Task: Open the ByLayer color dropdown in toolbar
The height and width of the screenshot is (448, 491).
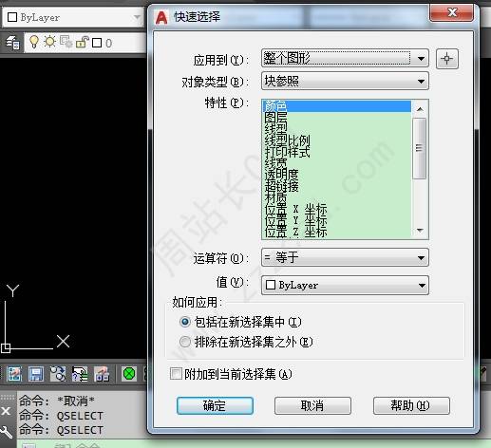Action: 73,17
